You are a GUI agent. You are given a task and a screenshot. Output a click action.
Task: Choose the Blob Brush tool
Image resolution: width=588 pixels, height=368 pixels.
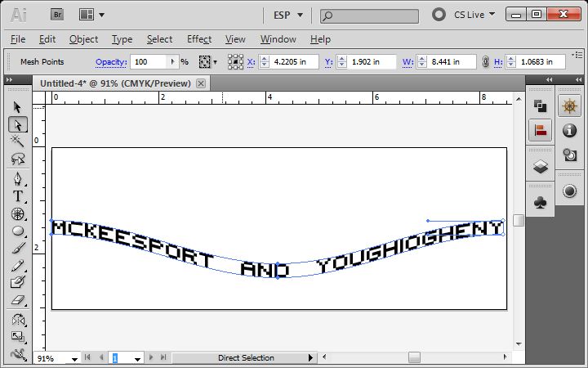pos(17,282)
